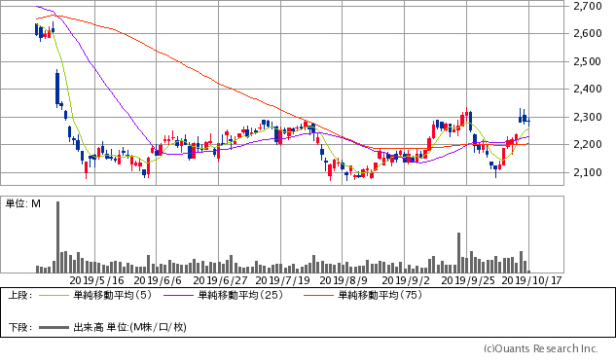Click the 2019/10/17 date label
Screen dimensions: 616x364
[x=532, y=280]
